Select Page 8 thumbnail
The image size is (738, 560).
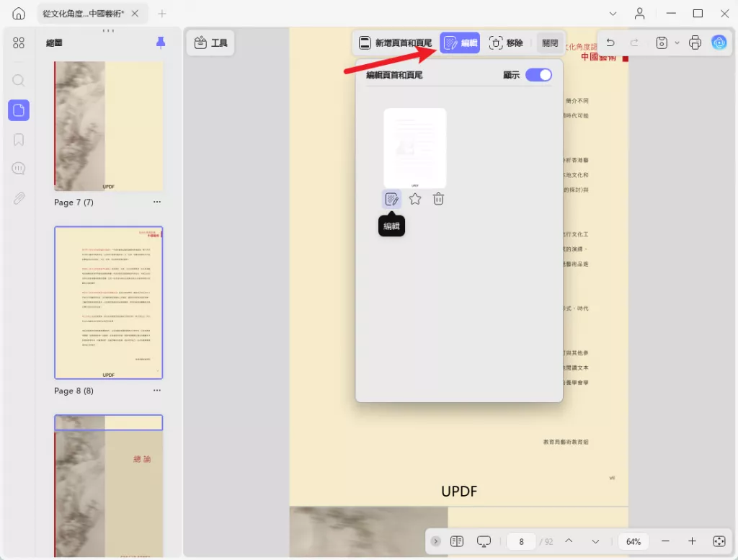tap(108, 303)
